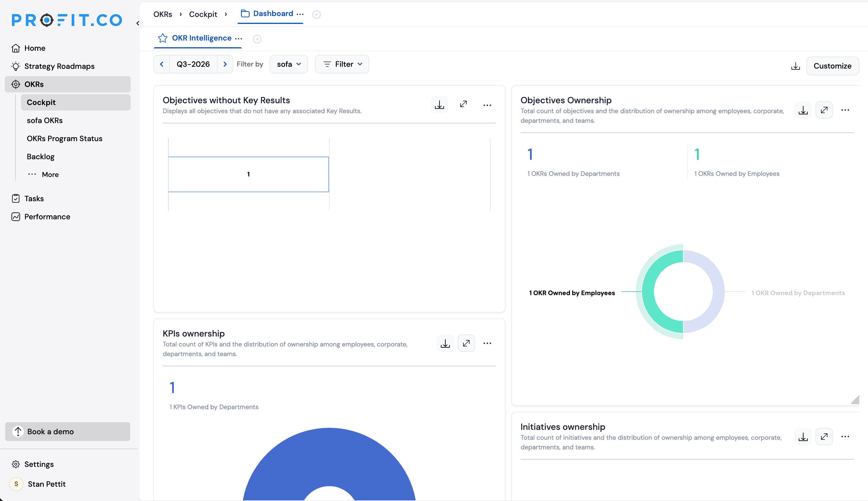Select the OKR Intelligence tab
Viewport: 868px width, 501px height.
202,38
